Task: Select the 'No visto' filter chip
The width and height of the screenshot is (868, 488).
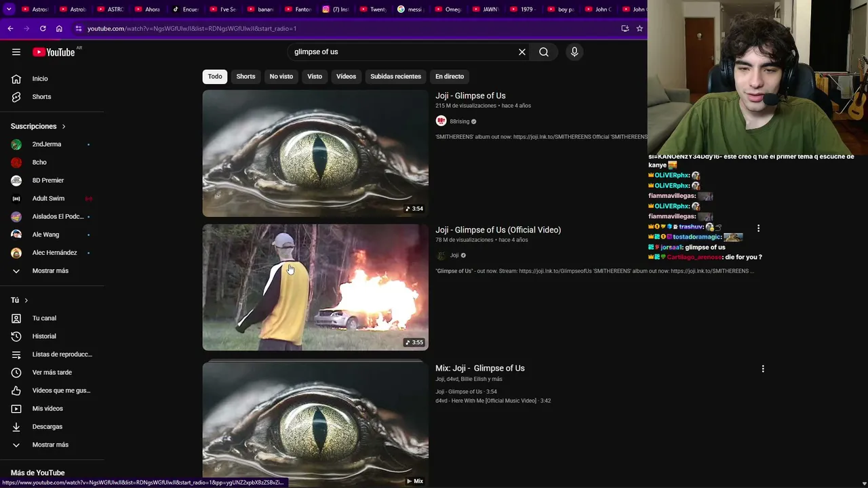Action: 281,77
